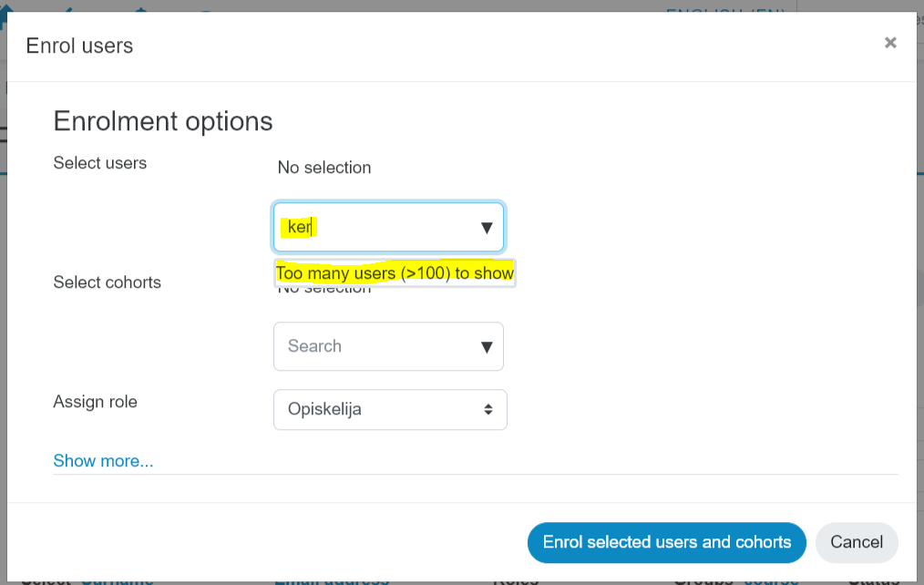Cancel the enrolment dialog

click(x=857, y=542)
